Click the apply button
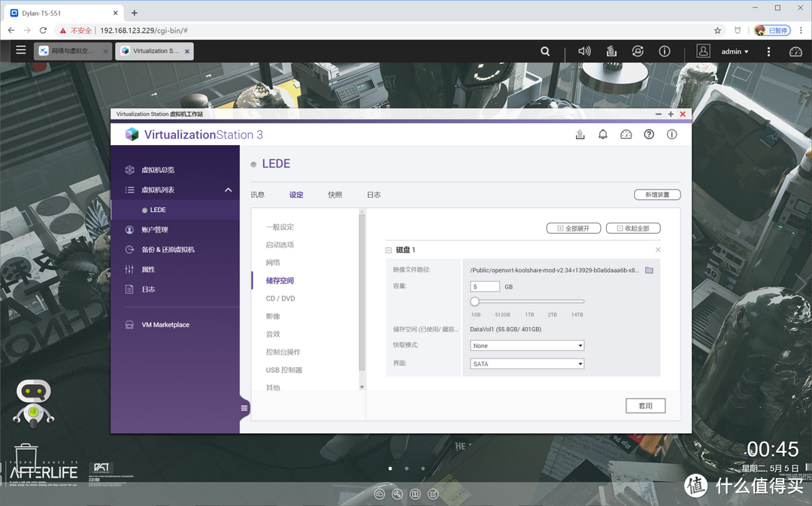812x506 pixels. (645, 405)
